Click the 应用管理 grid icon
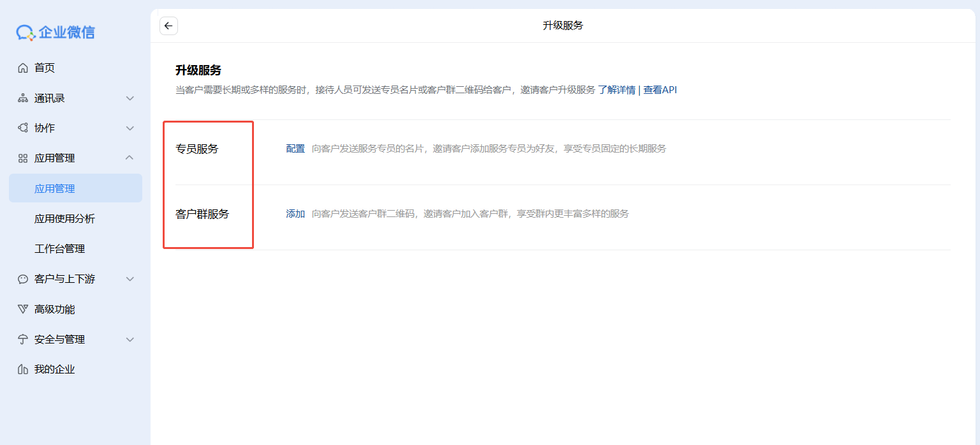Viewport: 980px width, 445px height. pyautogui.click(x=23, y=158)
